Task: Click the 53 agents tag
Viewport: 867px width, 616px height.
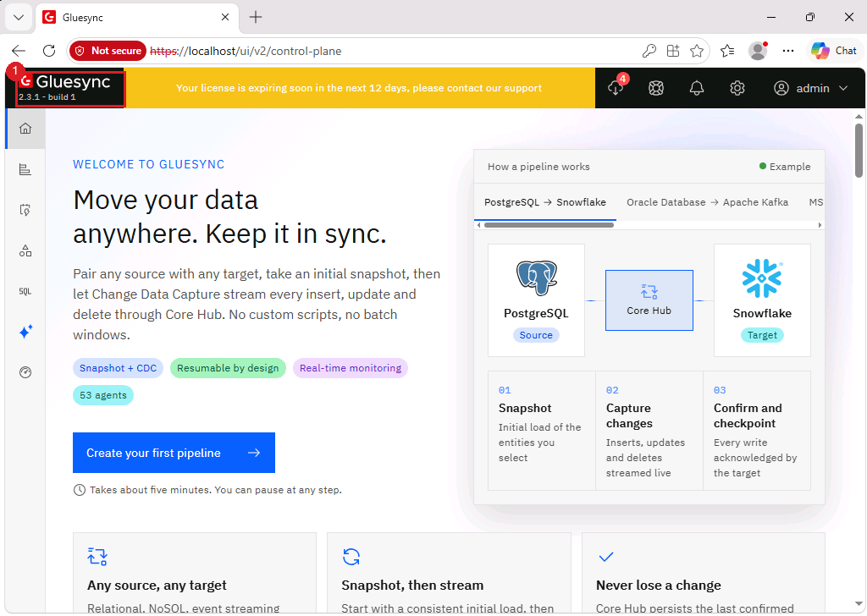Action: coord(102,395)
